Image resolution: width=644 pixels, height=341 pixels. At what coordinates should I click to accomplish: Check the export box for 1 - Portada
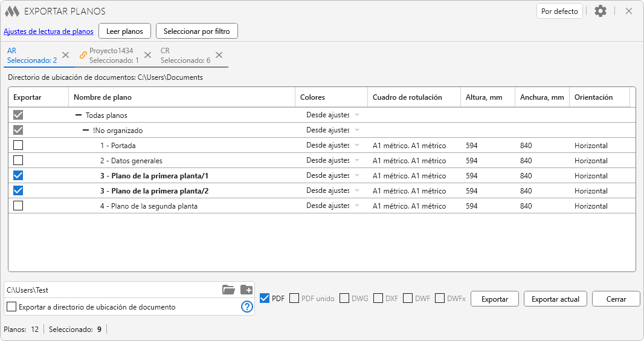click(18, 145)
